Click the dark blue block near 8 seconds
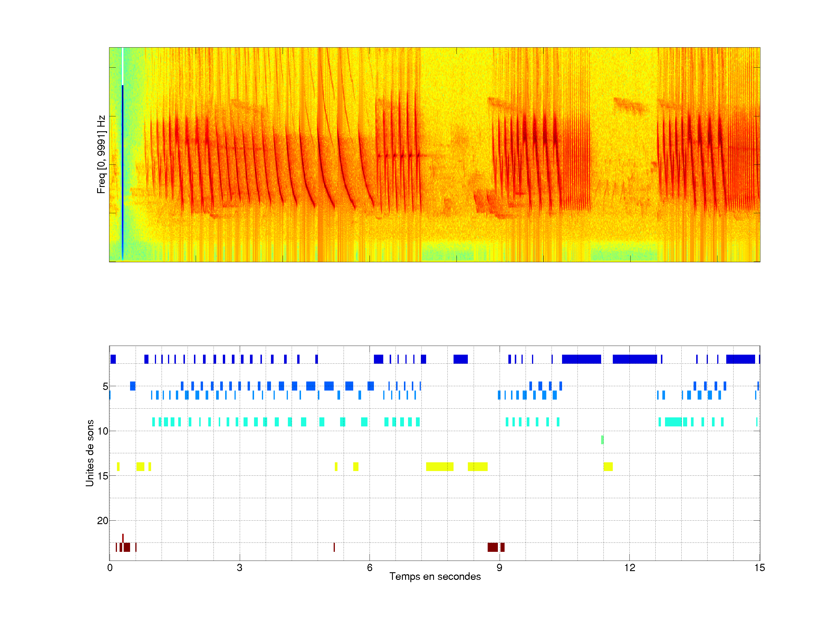 tap(460, 359)
